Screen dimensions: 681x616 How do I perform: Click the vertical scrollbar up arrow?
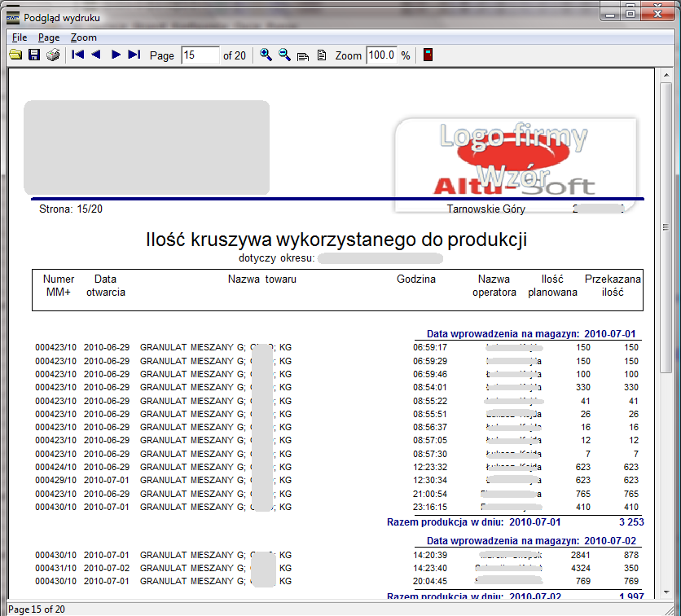point(666,76)
